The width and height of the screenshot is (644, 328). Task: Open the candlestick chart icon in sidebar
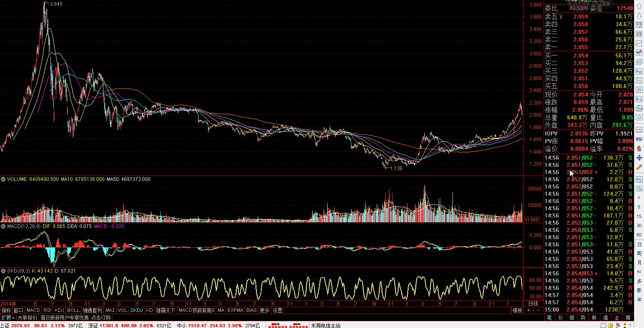[x=639, y=53]
